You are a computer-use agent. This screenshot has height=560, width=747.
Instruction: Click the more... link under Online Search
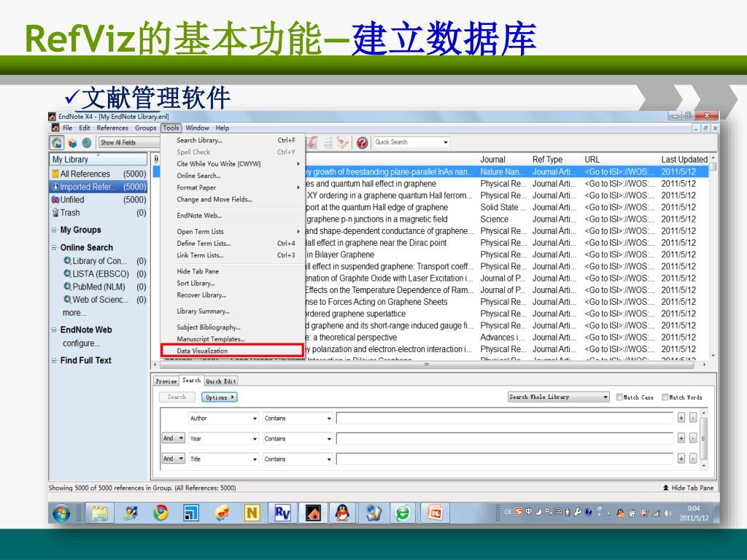[x=74, y=313]
